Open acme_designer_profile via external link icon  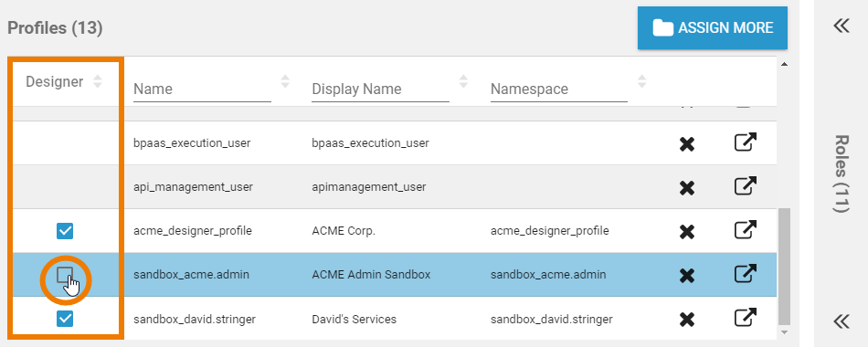tap(745, 230)
